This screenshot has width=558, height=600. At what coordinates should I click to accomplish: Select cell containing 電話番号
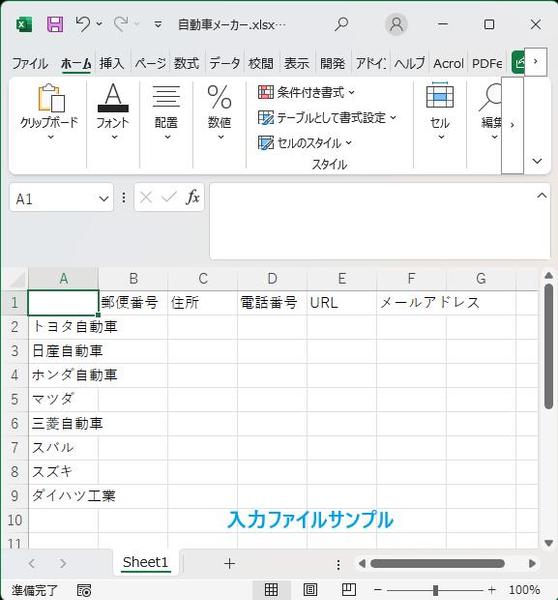click(x=272, y=303)
